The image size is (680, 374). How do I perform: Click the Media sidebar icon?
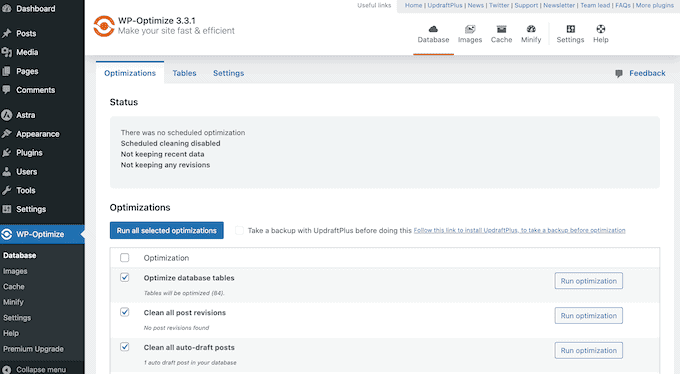(7, 52)
